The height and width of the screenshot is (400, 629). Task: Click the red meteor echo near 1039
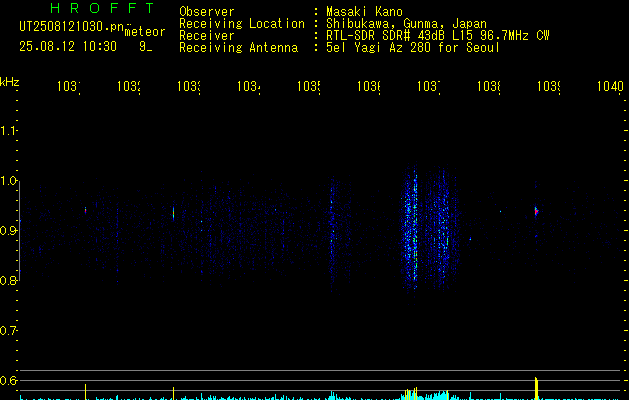(x=536, y=211)
